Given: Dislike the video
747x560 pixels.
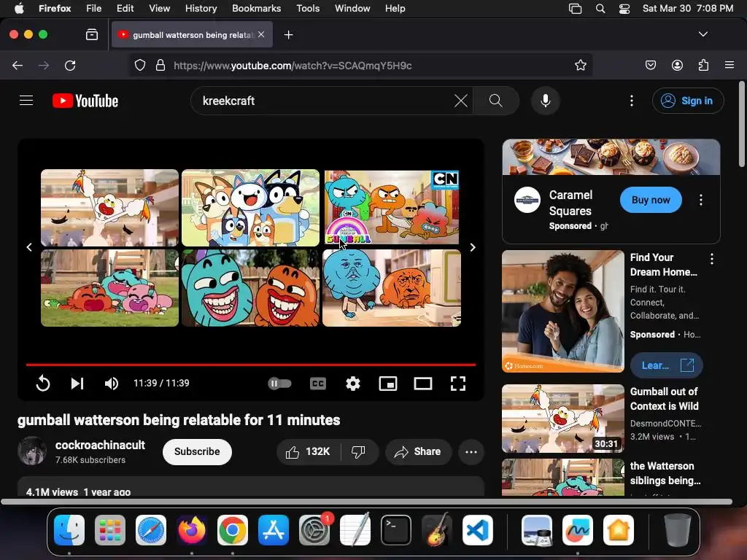Looking at the screenshot, I should [x=358, y=452].
